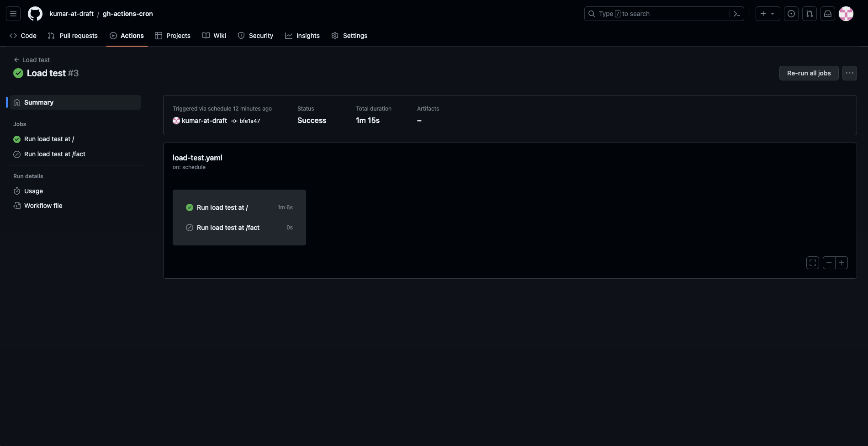The image size is (868, 446).
Task: Open the command palette icon
Action: tap(736, 14)
